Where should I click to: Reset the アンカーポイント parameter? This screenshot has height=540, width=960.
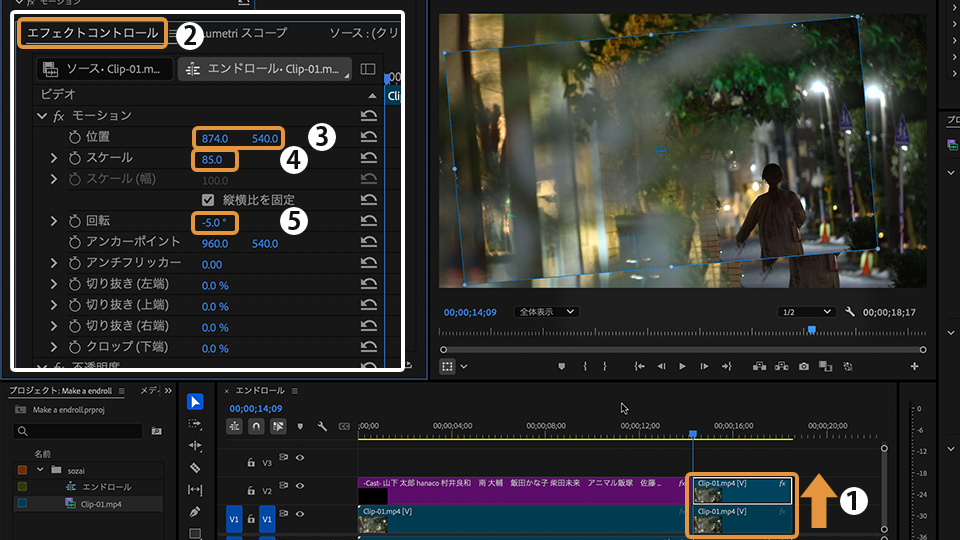369,242
